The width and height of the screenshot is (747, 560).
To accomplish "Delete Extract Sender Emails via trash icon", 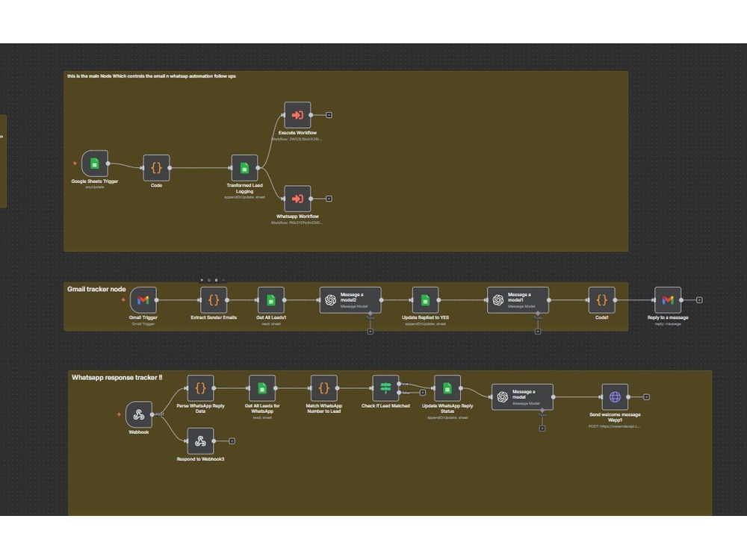I will pos(217,280).
